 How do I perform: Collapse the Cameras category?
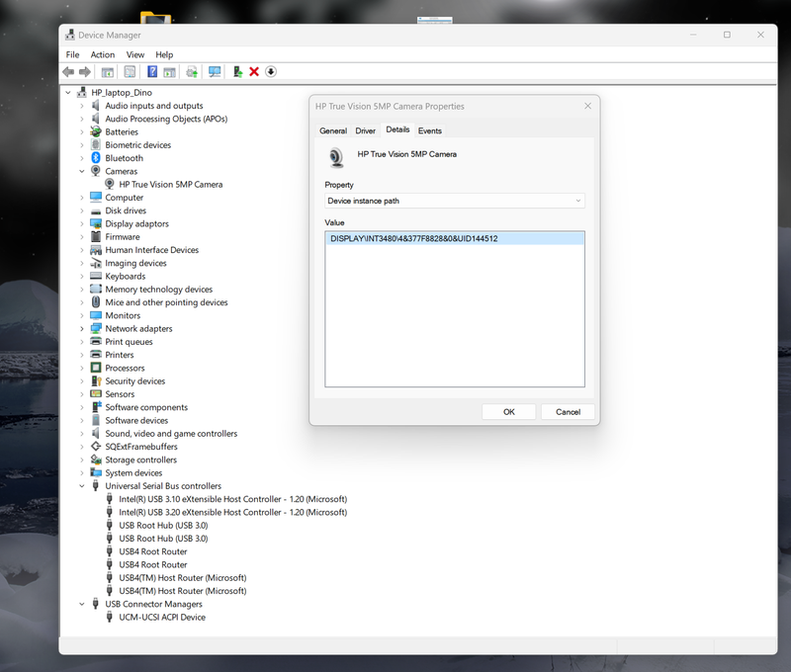[82, 171]
